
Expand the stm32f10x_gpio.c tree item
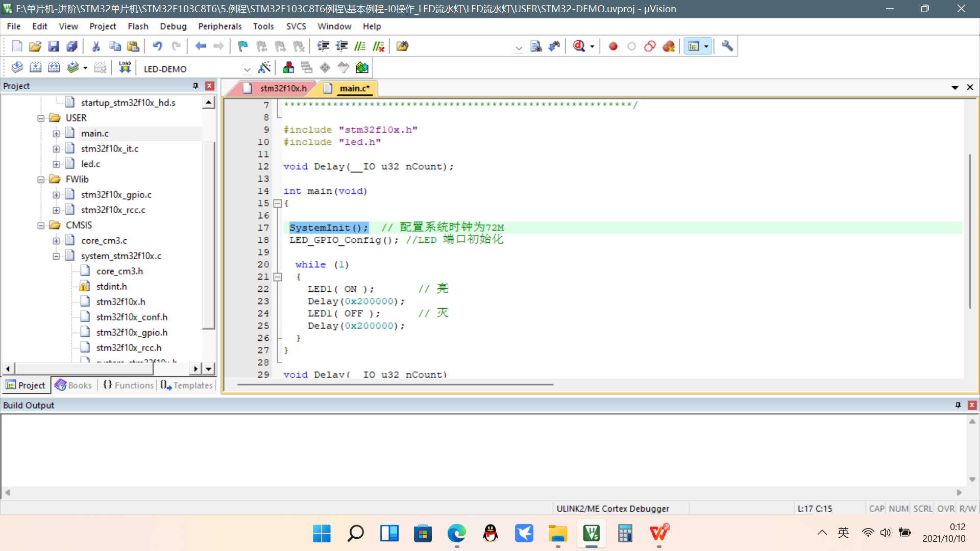pyautogui.click(x=57, y=194)
